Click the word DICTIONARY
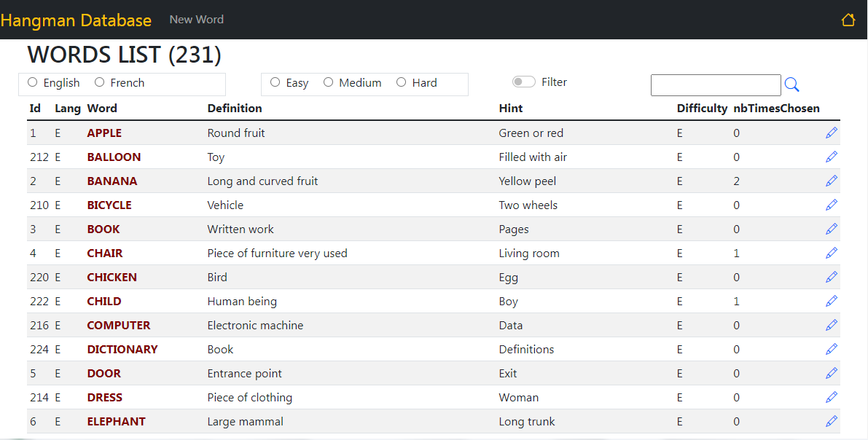 coord(122,350)
